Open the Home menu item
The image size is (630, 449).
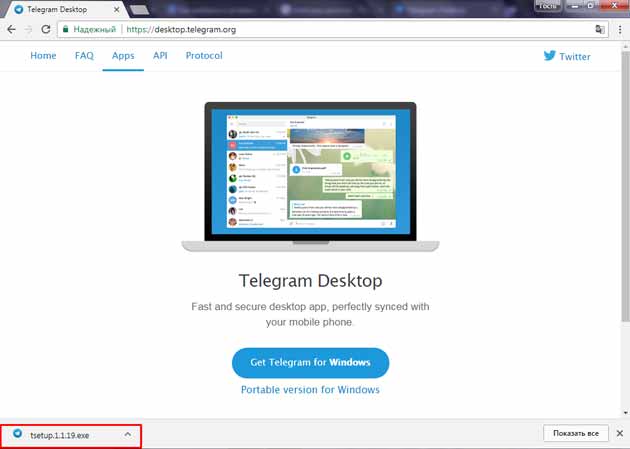[x=43, y=56]
